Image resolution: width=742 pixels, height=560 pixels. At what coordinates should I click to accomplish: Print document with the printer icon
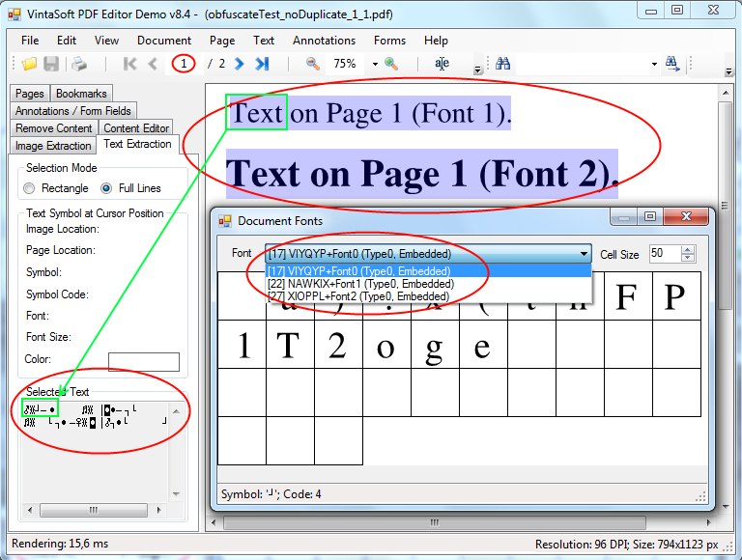pos(79,64)
